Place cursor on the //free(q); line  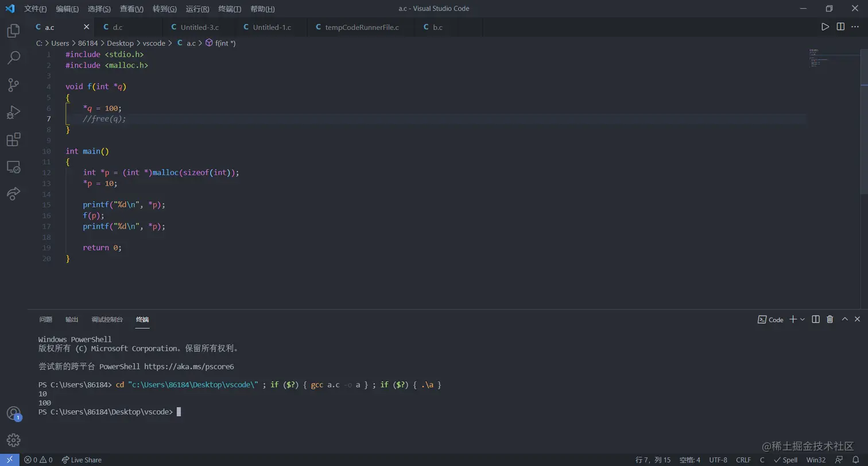click(104, 119)
